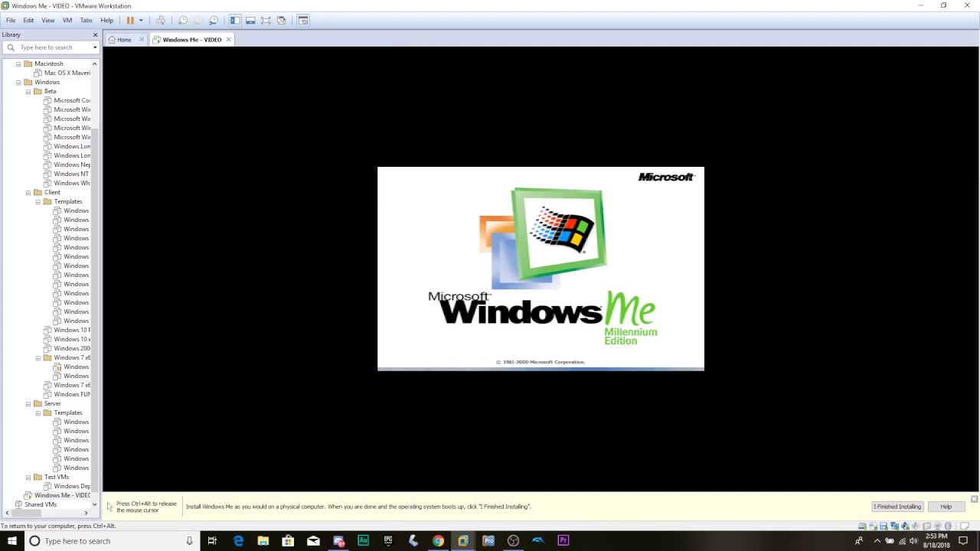Toggle the library sidebar view icon
Image resolution: width=980 pixels, height=551 pixels.
tap(235, 21)
